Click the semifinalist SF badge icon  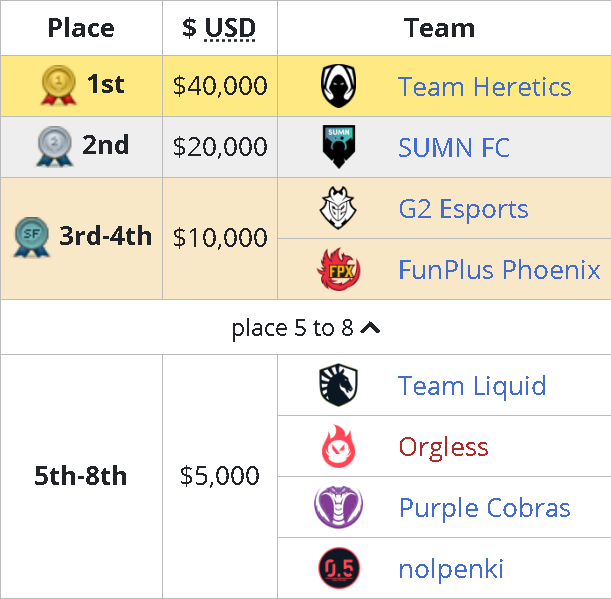click(x=32, y=238)
